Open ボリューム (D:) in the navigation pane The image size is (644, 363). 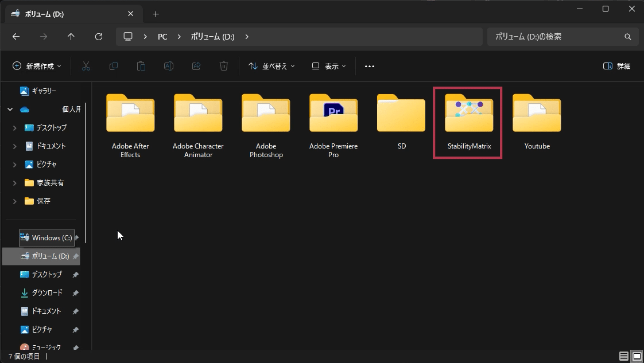point(41,256)
